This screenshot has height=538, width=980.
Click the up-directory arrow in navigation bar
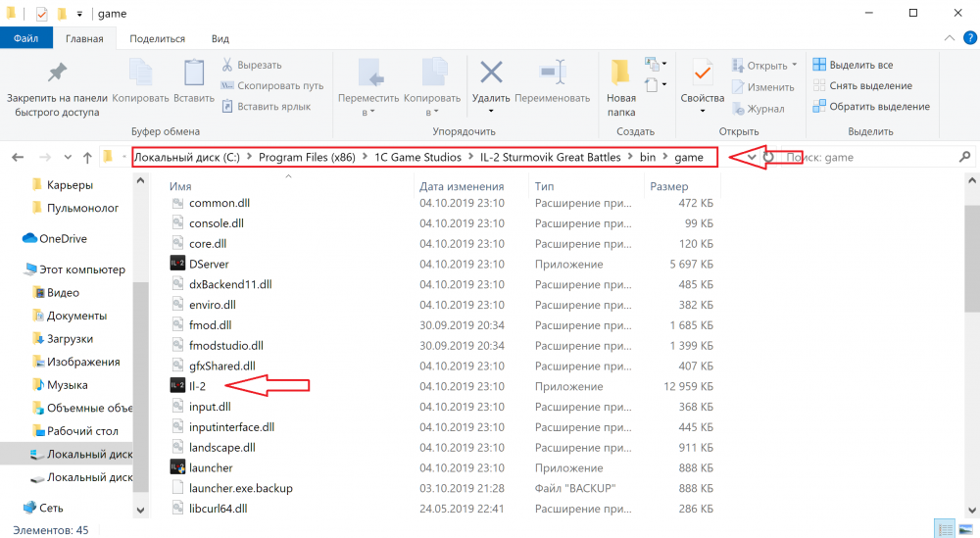pos(89,157)
